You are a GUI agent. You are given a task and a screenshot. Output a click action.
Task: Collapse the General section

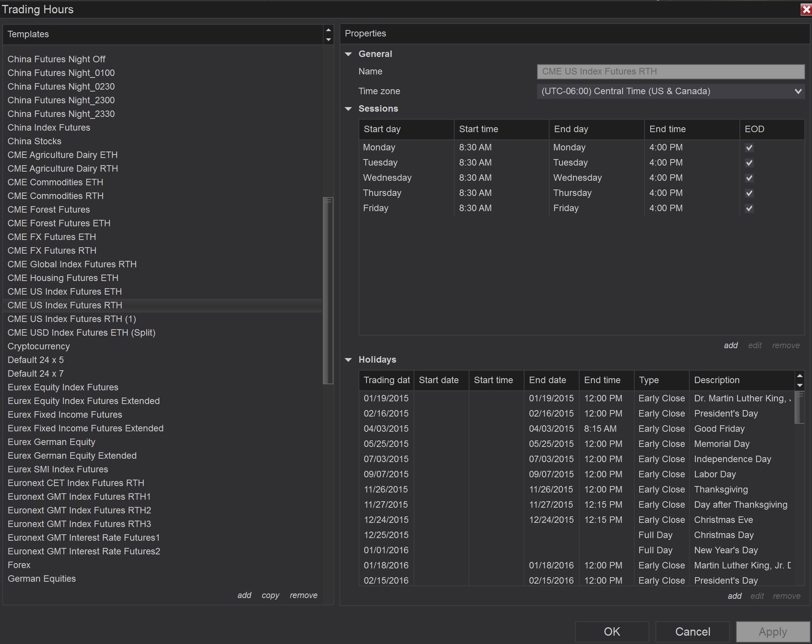pyautogui.click(x=348, y=54)
